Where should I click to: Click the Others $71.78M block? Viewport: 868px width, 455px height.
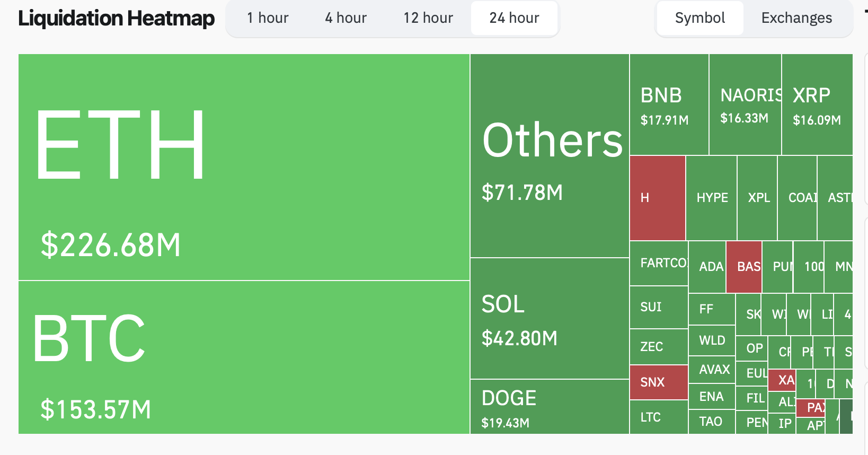(550, 156)
